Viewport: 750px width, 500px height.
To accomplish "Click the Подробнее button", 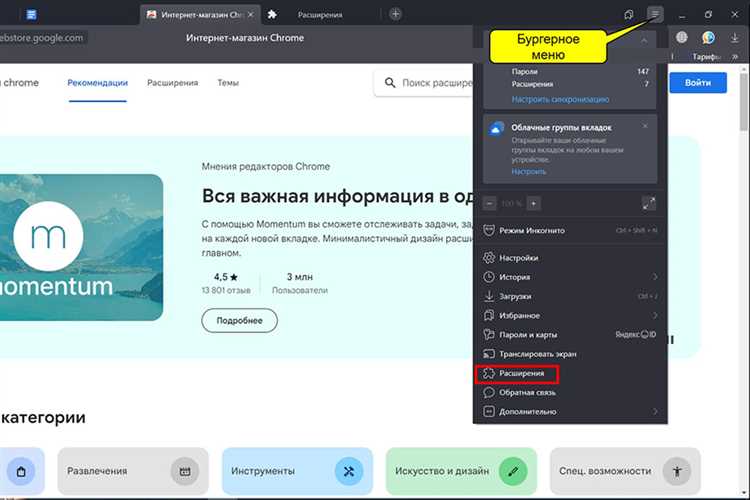I will pyautogui.click(x=239, y=320).
